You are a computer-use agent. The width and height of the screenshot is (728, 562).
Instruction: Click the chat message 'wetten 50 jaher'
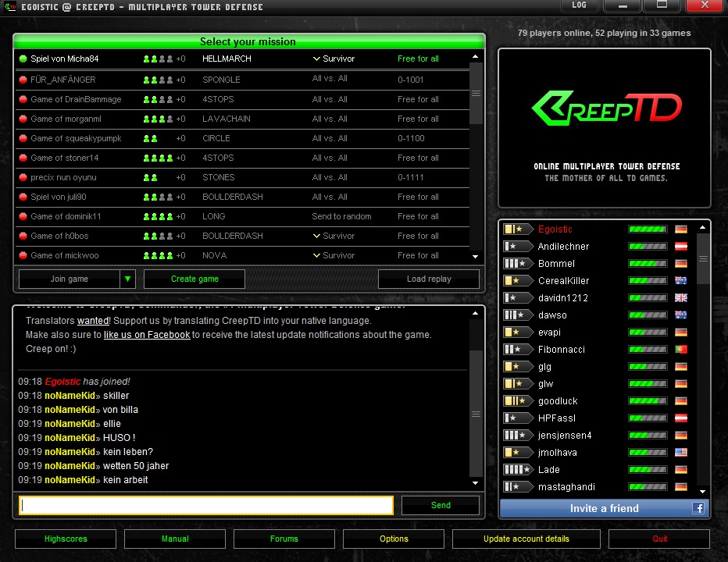coord(136,466)
